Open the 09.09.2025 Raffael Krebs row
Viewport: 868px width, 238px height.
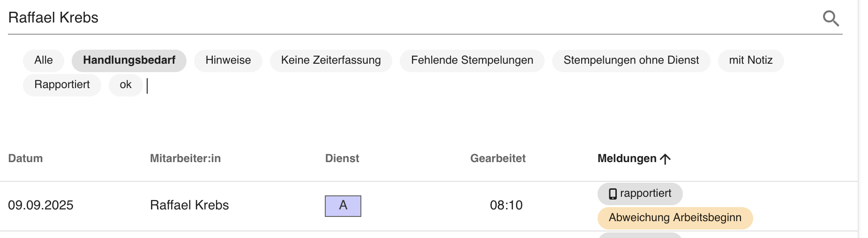[x=428, y=206]
